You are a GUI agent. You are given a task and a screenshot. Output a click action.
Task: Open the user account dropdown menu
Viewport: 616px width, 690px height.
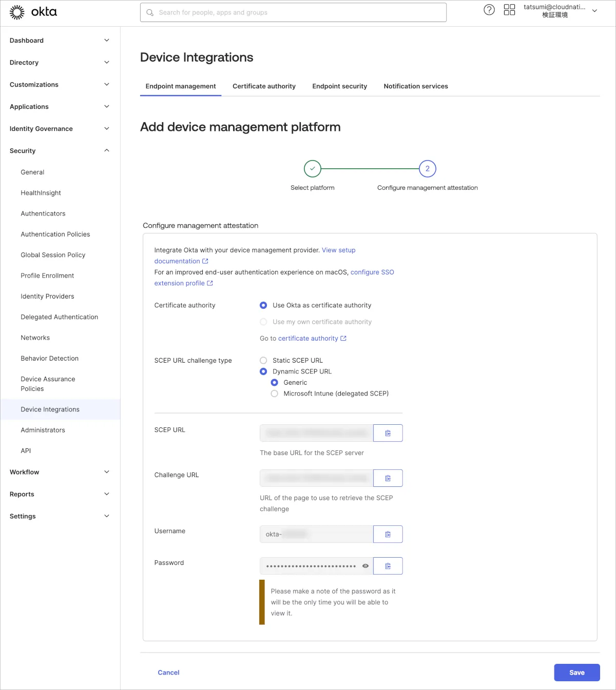[594, 11]
